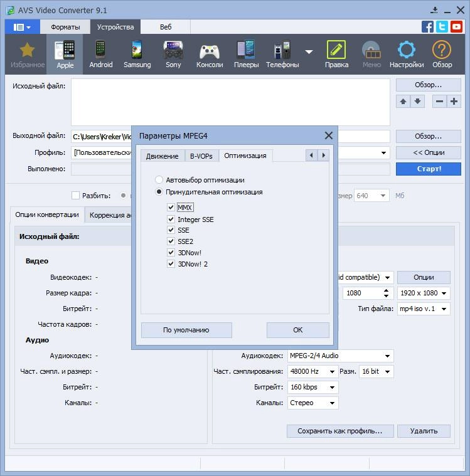Screen dimensions: 470x476
Task: Click the pin-to-tray icon in title bar
Action: [434, 10]
